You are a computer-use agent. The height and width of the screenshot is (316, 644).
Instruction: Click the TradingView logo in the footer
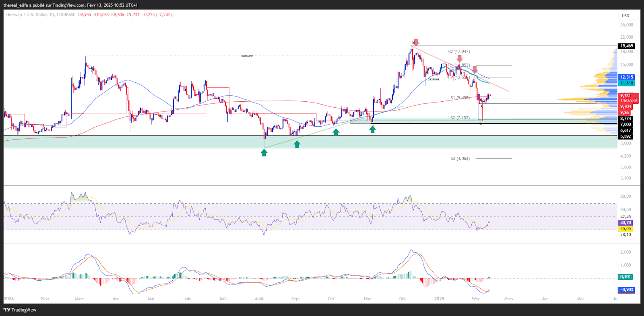(x=20, y=310)
